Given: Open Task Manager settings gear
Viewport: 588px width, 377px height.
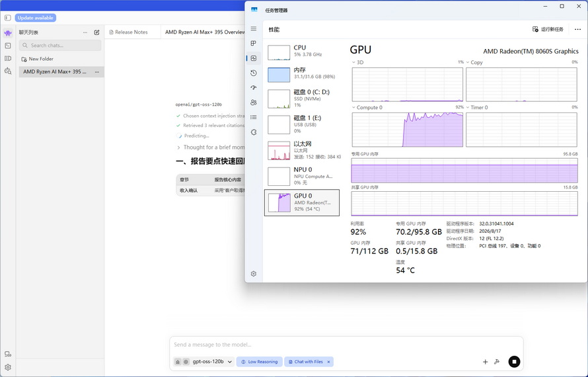Looking at the screenshot, I should tap(254, 274).
